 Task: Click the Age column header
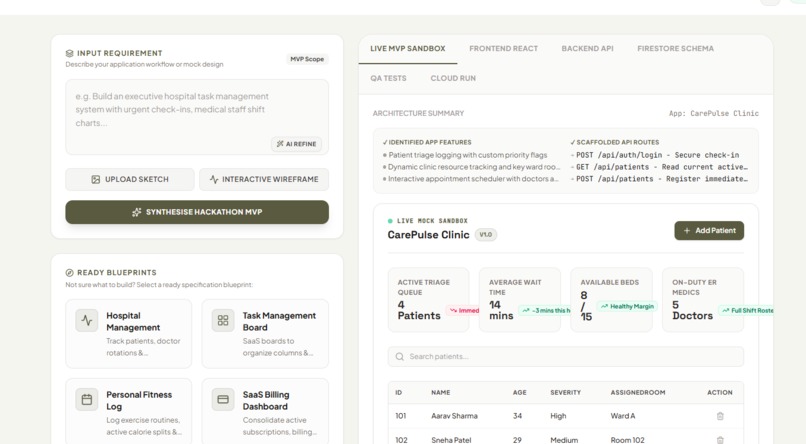[520, 392]
